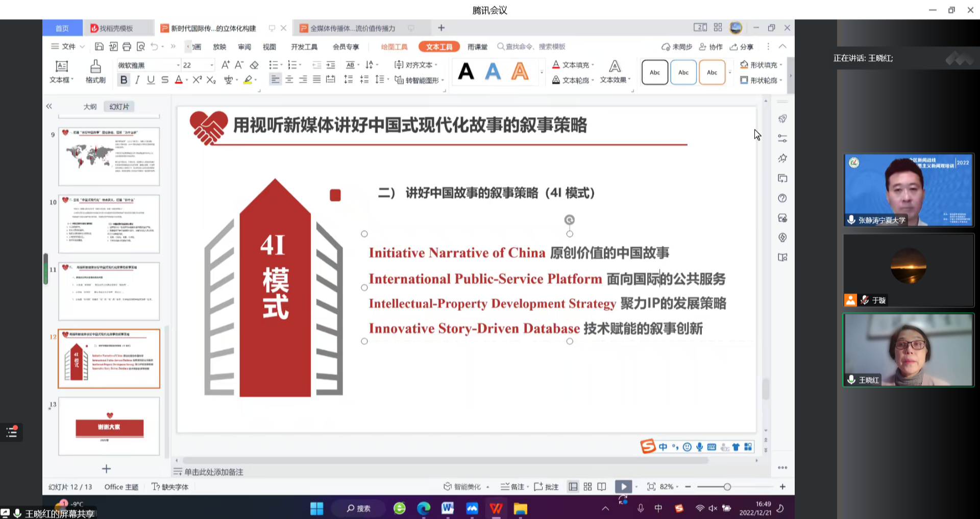Toggle bold formatting
This screenshot has height=519, width=980.
(x=124, y=80)
